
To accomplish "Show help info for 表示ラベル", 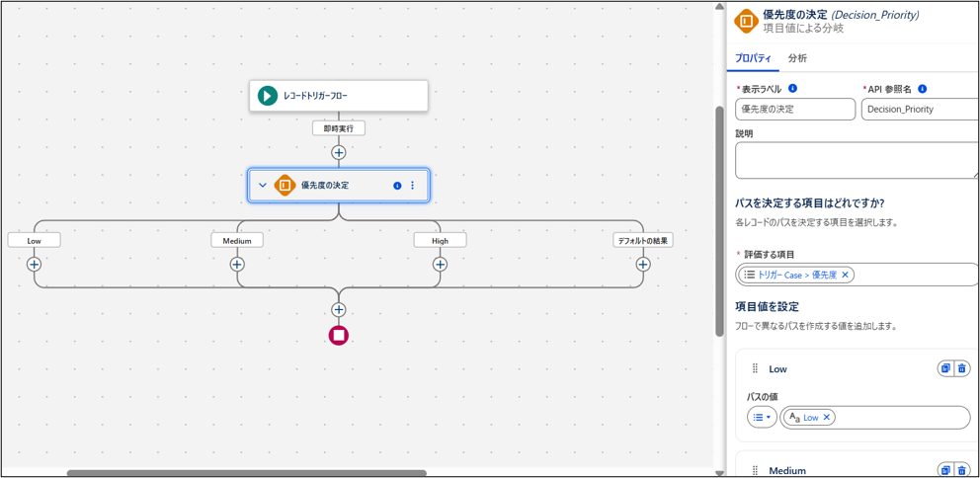I will click(792, 88).
